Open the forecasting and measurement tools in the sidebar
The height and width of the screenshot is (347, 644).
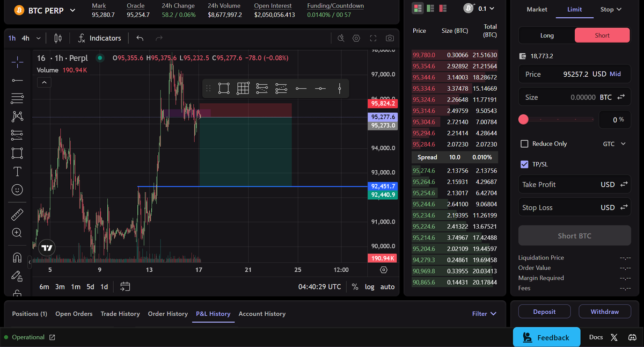tap(17, 134)
